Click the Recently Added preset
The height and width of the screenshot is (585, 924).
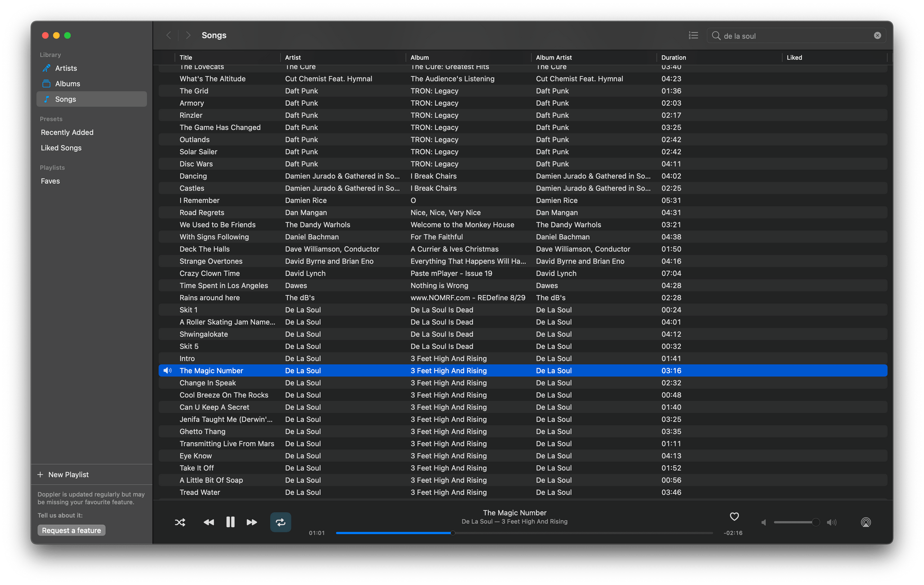[x=67, y=132]
